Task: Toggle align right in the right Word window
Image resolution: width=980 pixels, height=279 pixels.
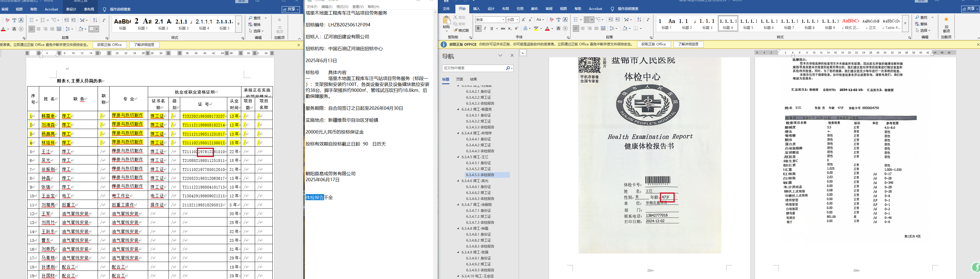Action: [590, 29]
